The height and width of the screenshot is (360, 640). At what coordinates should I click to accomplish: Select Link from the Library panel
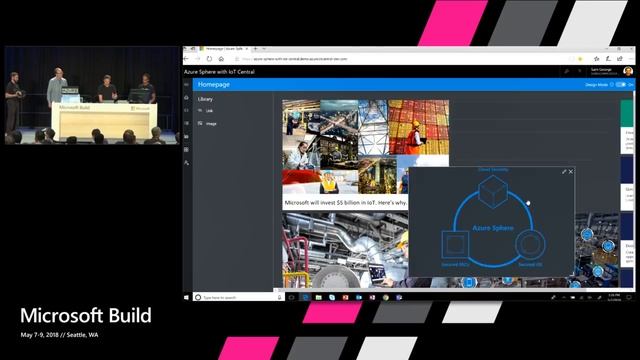click(206, 111)
